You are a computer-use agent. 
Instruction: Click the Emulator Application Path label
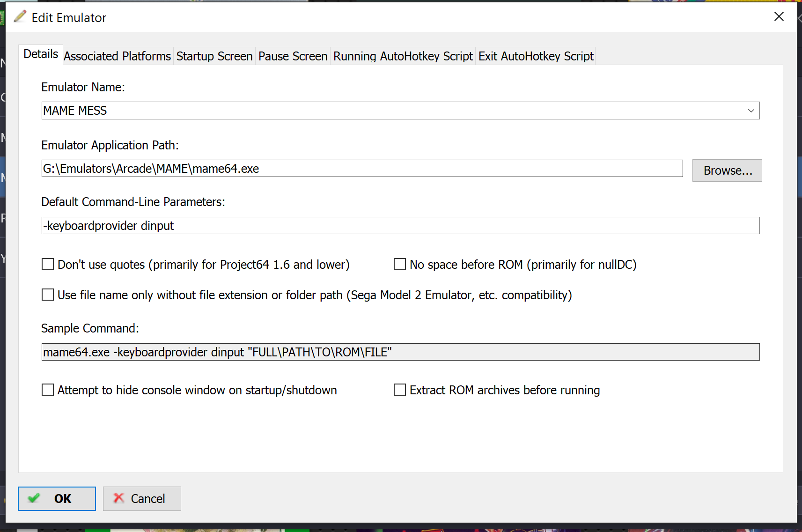pyautogui.click(x=110, y=145)
